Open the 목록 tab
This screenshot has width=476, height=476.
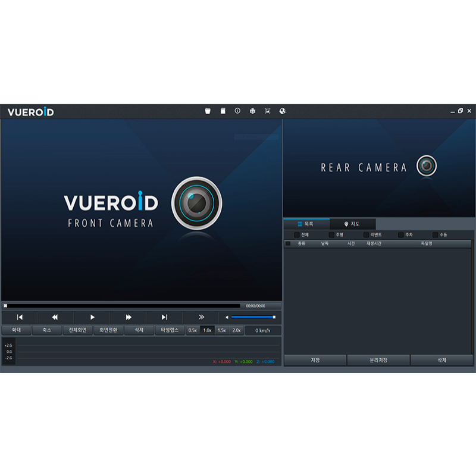(306, 224)
